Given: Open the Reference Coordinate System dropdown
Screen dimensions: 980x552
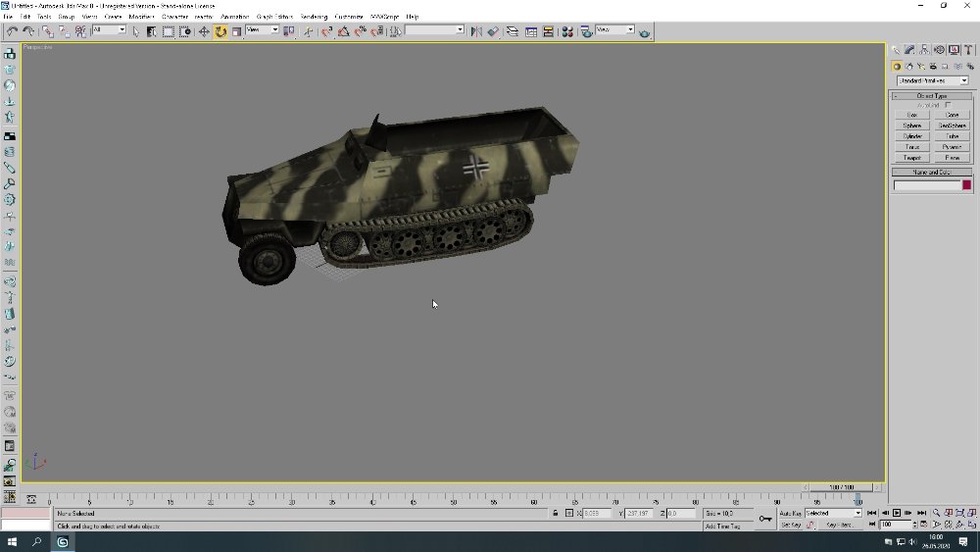Looking at the screenshot, I should [262, 30].
